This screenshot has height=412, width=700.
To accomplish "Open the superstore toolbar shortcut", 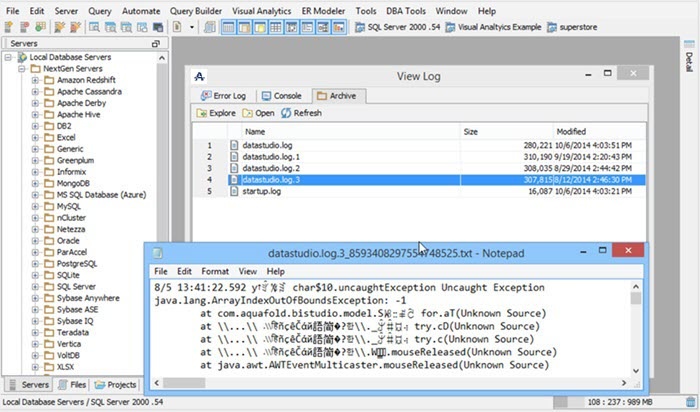I will click(x=572, y=27).
